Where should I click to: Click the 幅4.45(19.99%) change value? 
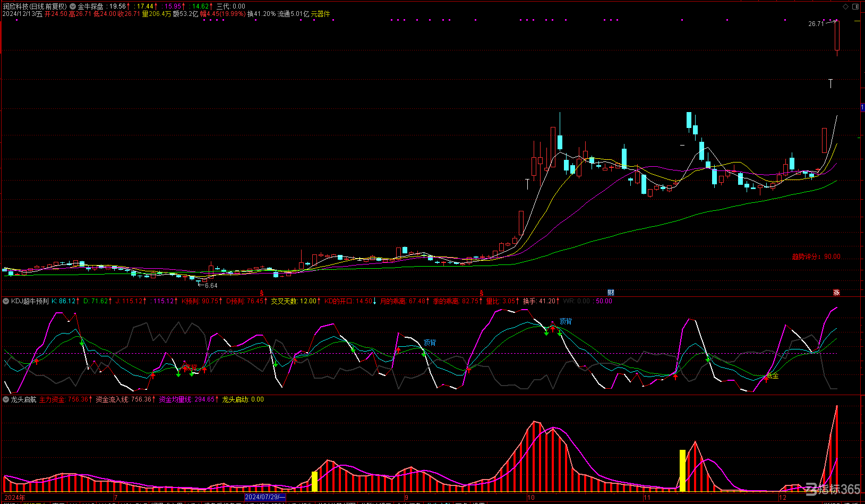click(223, 14)
